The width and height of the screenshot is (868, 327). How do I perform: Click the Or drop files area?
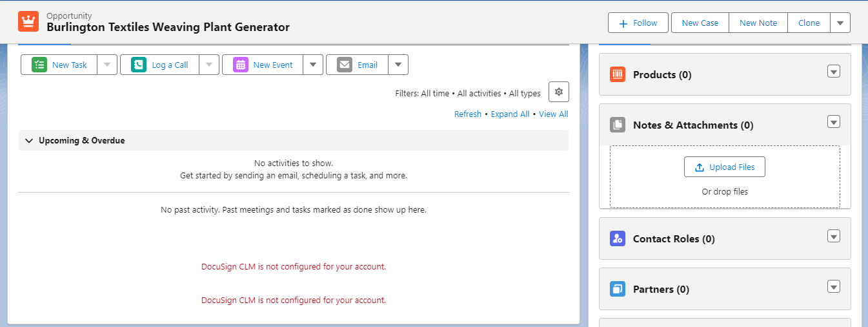[x=725, y=191]
